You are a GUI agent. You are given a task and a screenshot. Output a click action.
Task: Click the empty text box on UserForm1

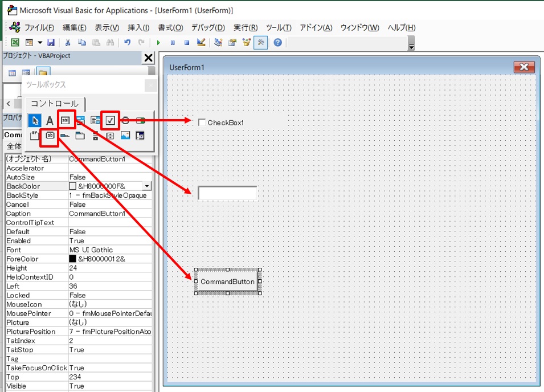click(x=228, y=193)
